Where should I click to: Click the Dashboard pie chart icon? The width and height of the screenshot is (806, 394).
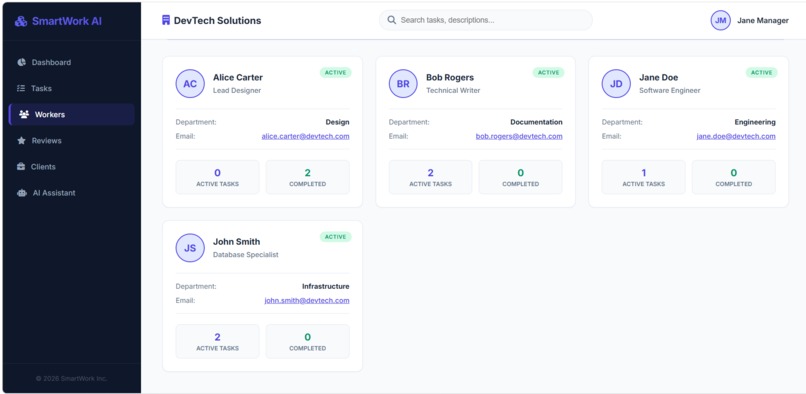(x=21, y=62)
